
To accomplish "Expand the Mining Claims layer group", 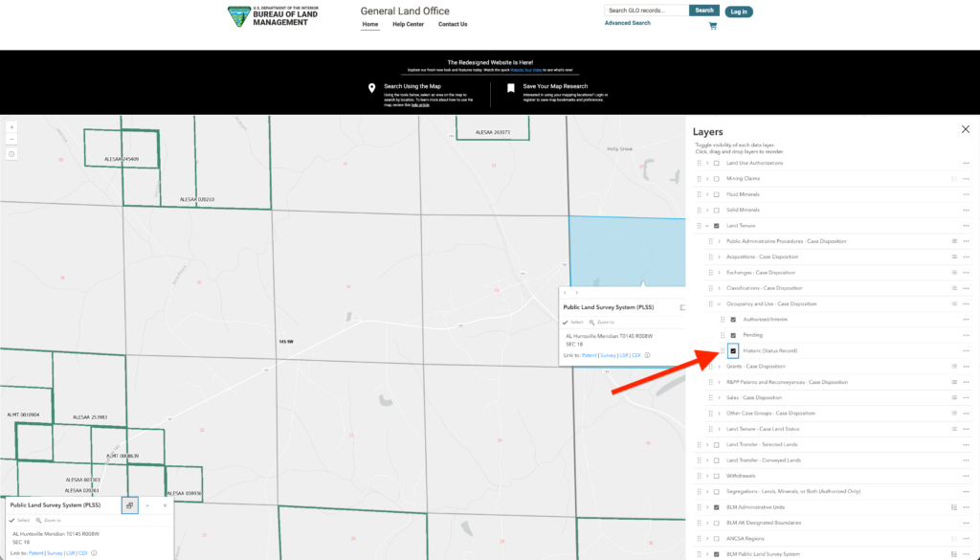I will (x=707, y=179).
